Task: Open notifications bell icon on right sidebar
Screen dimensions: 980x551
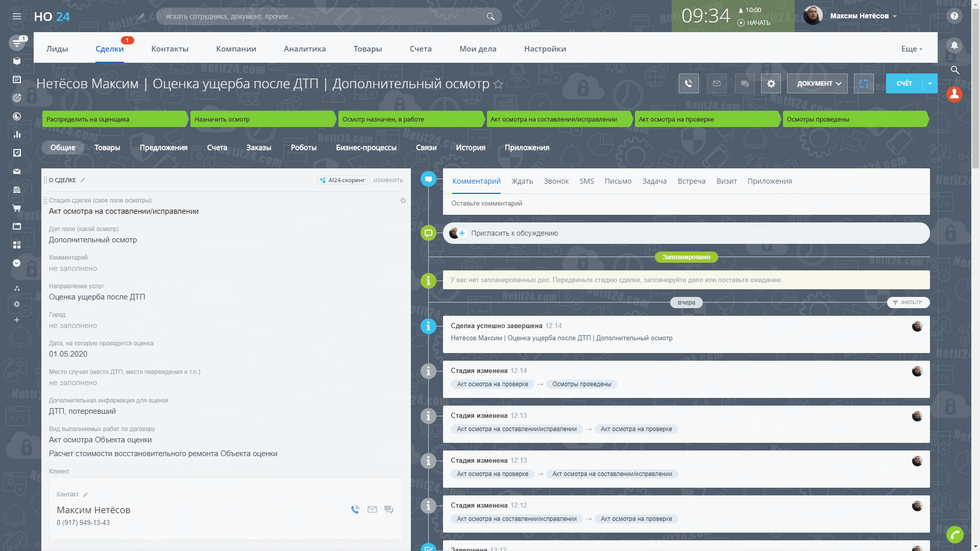Action: (x=954, y=45)
